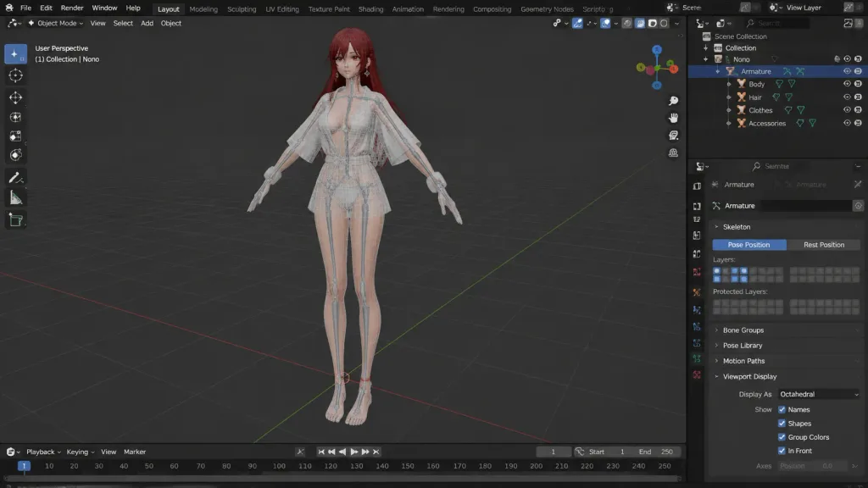Hide the Hair mesh eye icon
This screenshot has width=868, height=488.
(x=847, y=97)
